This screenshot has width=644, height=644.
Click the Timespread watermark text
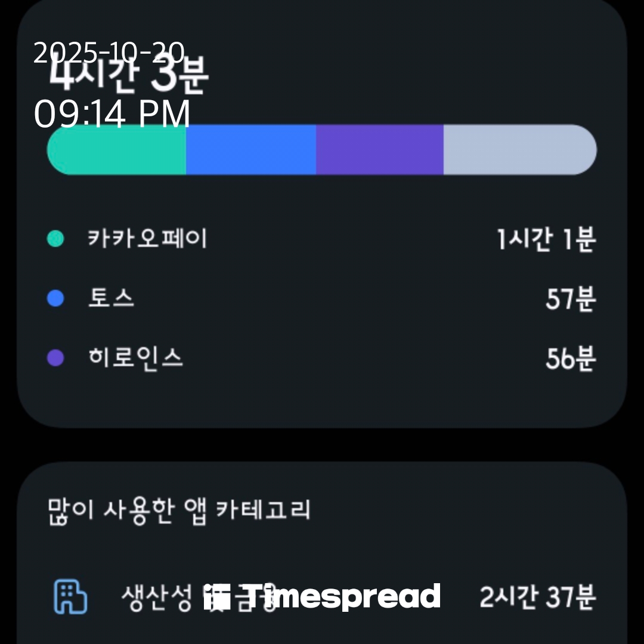tap(343, 597)
